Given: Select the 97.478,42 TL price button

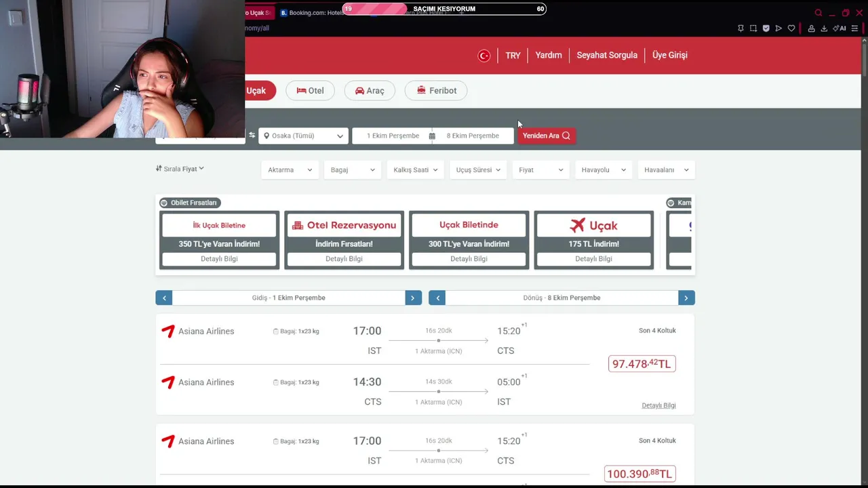Looking at the screenshot, I should (642, 364).
